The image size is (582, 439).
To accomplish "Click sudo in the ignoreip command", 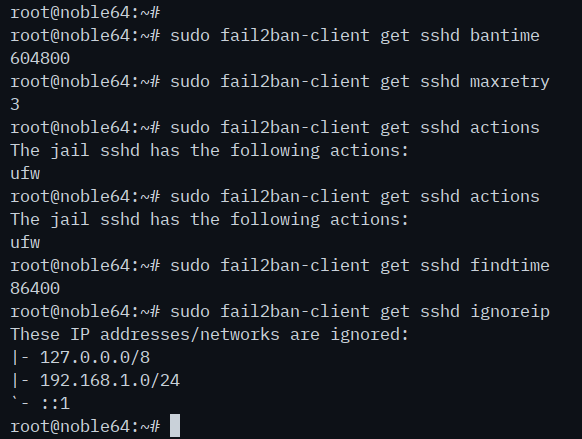I will (190, 312).
